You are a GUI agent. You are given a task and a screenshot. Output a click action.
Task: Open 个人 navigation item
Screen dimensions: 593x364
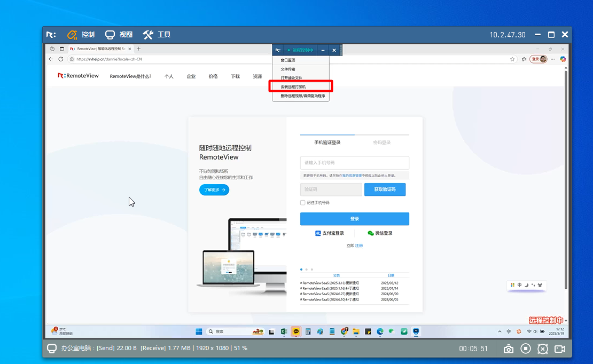click(x=169, y=76)
